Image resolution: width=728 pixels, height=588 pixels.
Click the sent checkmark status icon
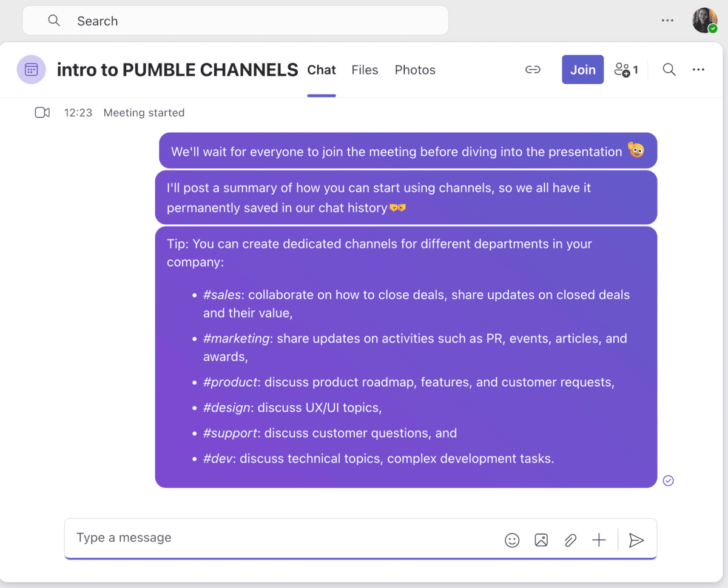[x=669, y=481]
